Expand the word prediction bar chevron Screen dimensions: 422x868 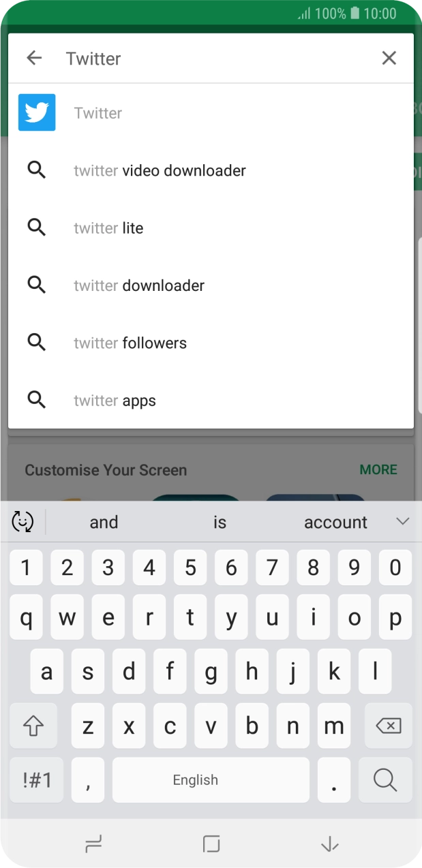402,521
